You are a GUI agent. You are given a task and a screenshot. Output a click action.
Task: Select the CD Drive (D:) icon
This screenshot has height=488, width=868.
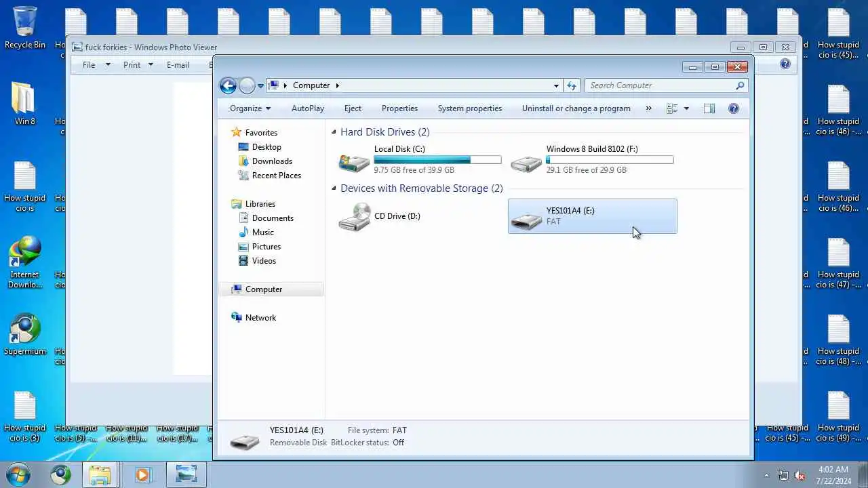354,218
